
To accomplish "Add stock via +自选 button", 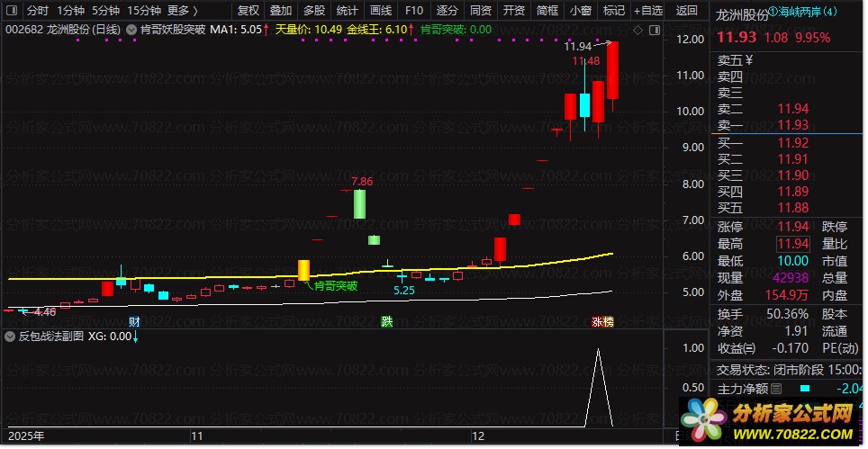I will 647,11.
